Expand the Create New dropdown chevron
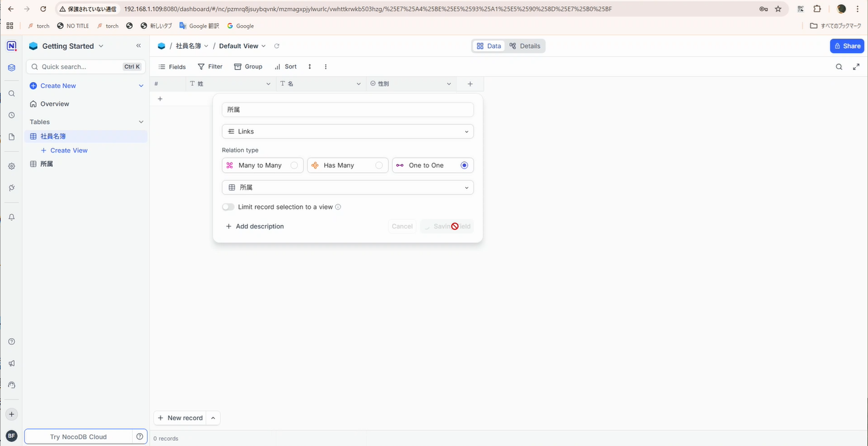 coord(141,86)
